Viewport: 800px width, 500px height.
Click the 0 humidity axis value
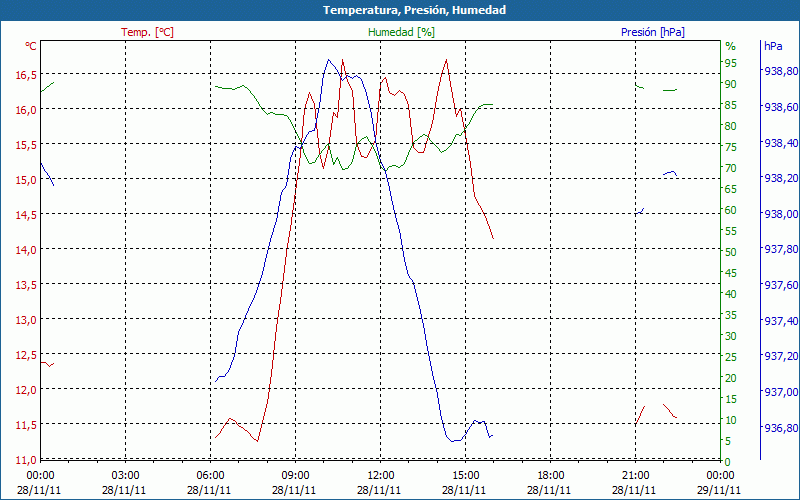tap(728, 462)
